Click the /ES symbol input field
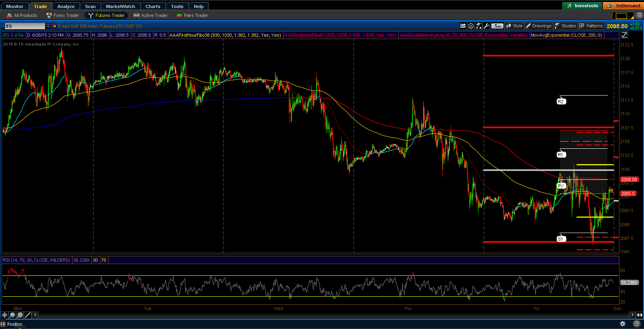Viewport: 644px width, 329px height. tap(25, 26)
